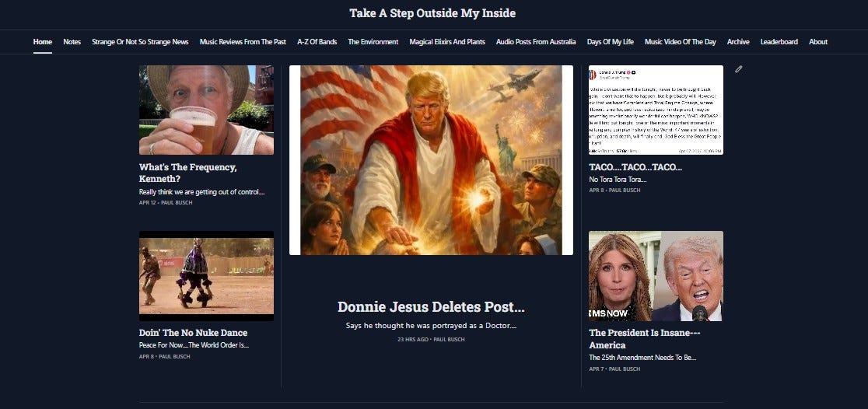This screenshot has width=868, height=409.
Task: Go to Strange Or Not So Strange News
Action: [140, 41]
